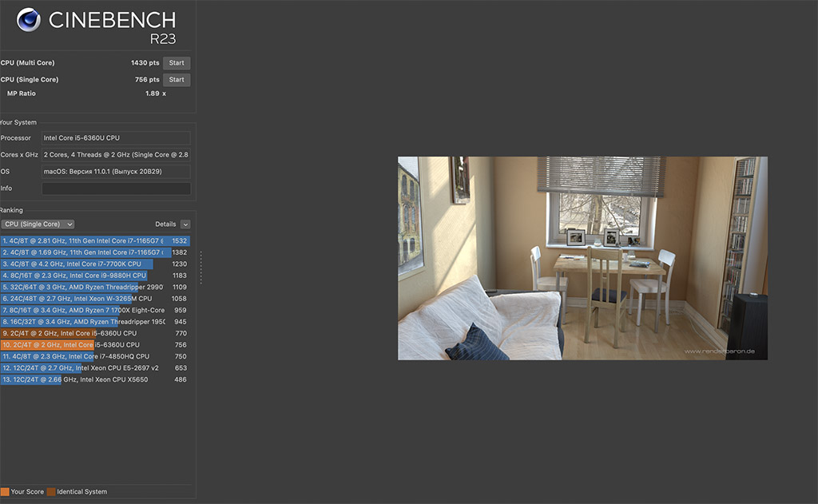Click the Details label in Ranking
Viewport: 818px width, 504px height.
pos(165,224)
